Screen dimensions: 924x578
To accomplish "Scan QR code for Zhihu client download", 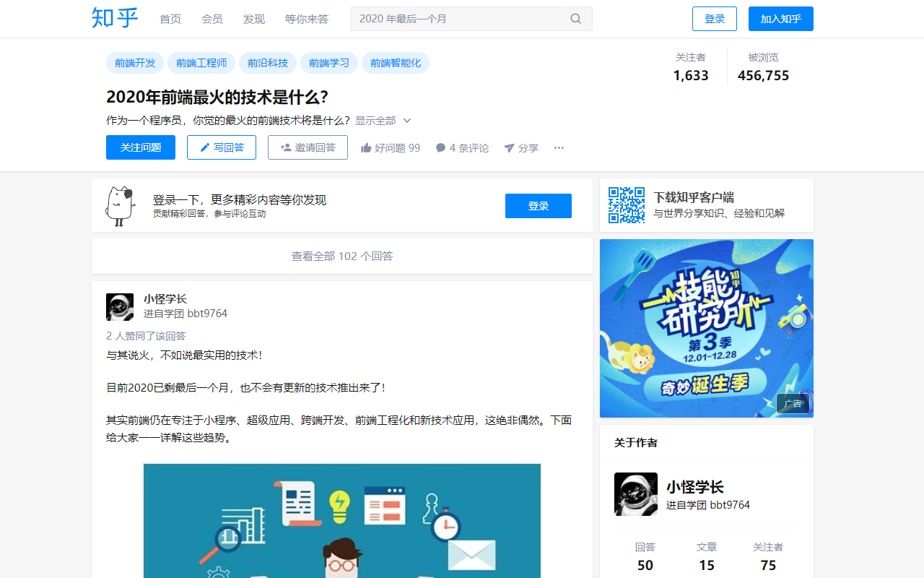I will 625,204.
